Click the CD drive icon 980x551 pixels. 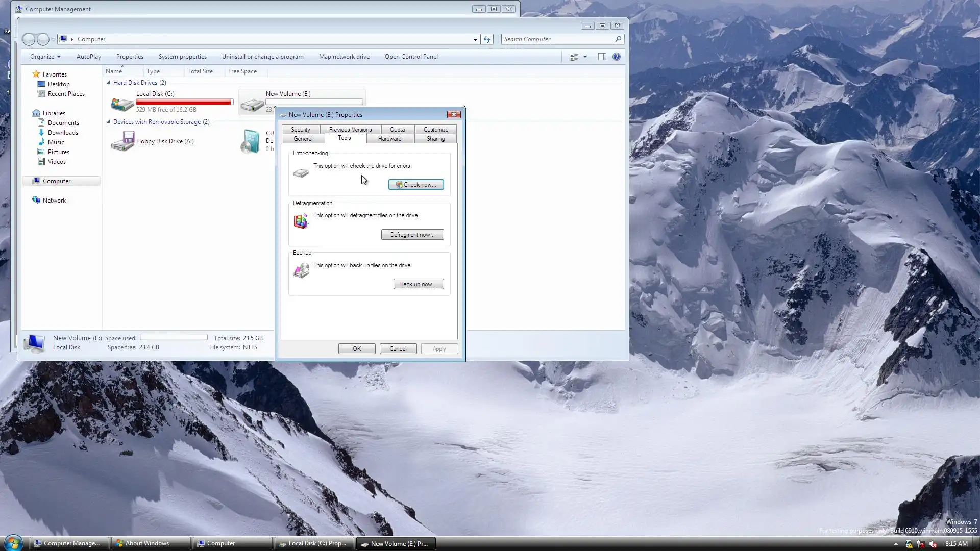(251, 141)
